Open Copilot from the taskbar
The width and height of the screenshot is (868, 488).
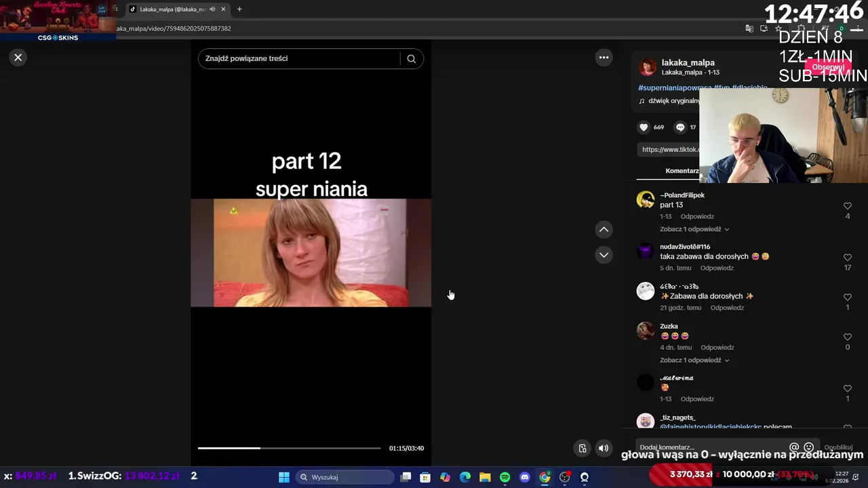click(x=445, y=477)
